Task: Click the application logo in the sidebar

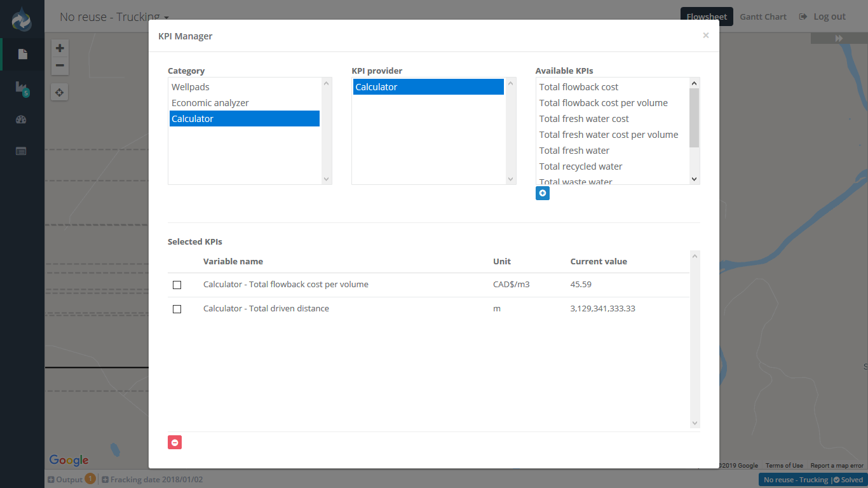Action: pyautogui.click(x=22, y=19)
